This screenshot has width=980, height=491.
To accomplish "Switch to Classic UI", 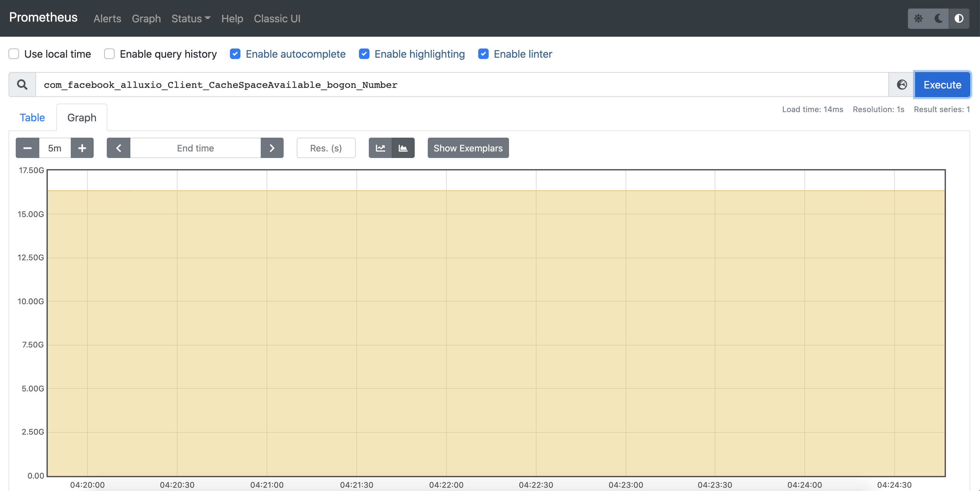I will pos(277,19).
